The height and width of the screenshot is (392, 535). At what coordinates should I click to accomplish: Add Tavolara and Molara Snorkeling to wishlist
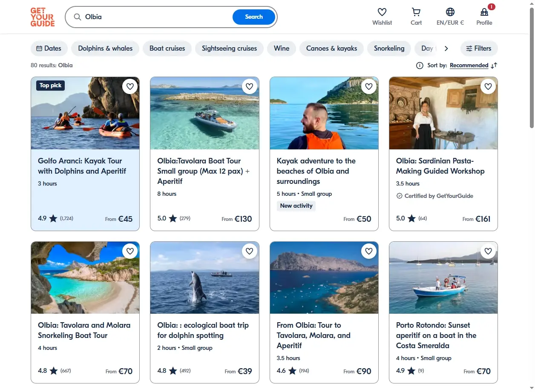[x=130, y=251]
